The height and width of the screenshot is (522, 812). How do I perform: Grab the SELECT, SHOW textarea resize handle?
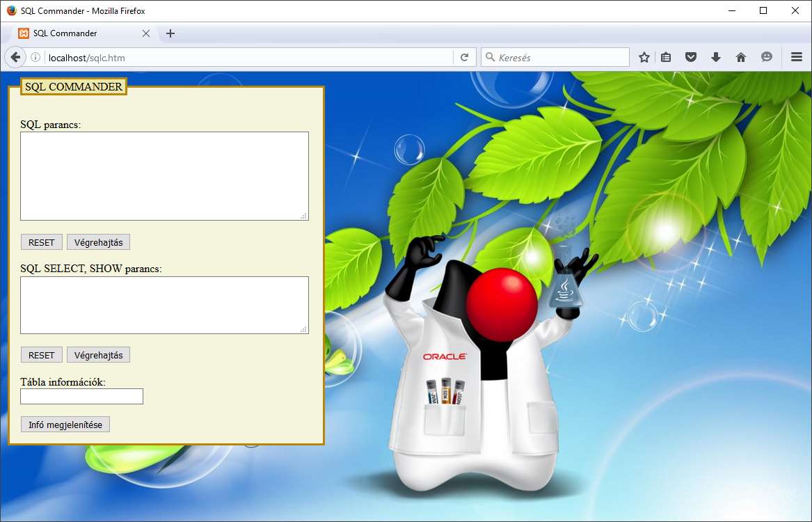coord(304,329)
